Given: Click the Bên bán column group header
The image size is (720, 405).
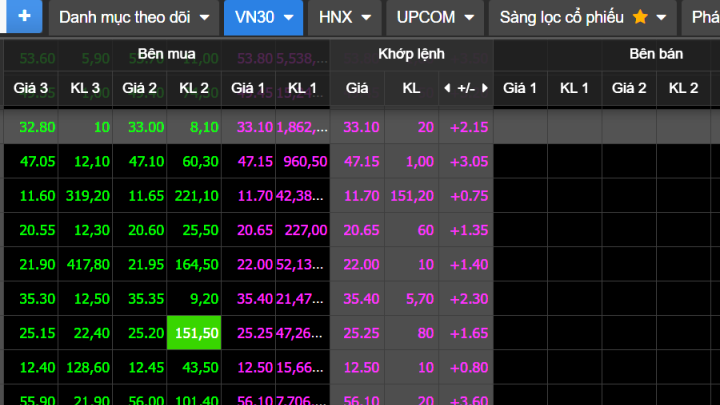Looking at the screenshot, I should point(656,54).
